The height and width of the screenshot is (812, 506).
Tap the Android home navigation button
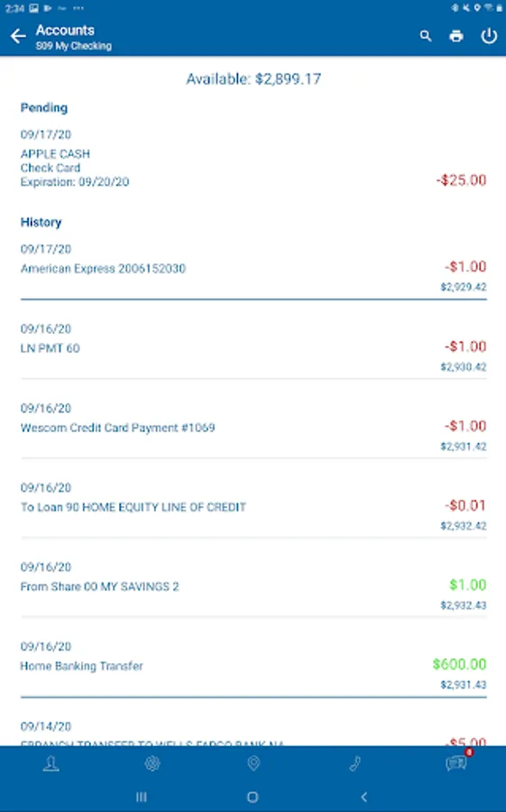(253, 797)
